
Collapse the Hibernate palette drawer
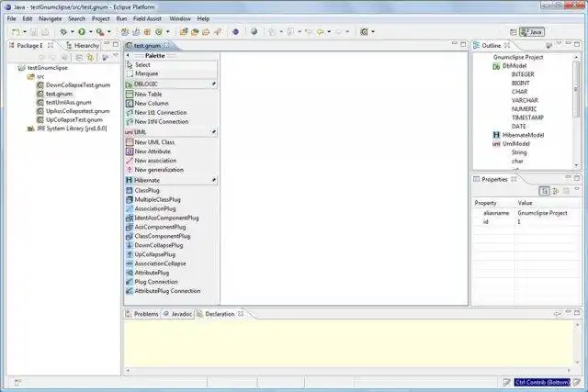point(171,180)
